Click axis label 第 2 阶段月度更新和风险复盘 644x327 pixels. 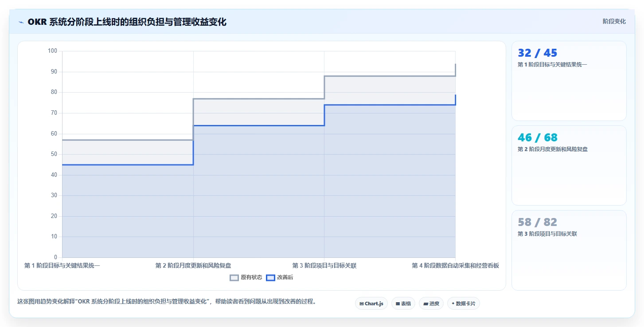pos(193,266)
